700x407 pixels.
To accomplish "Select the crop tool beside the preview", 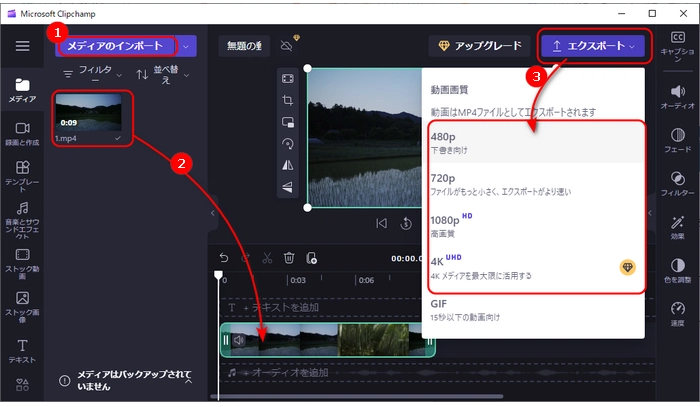I will (288, 100).
